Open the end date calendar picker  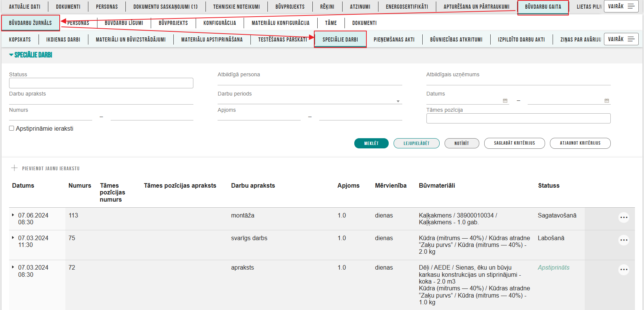[607, 100]
